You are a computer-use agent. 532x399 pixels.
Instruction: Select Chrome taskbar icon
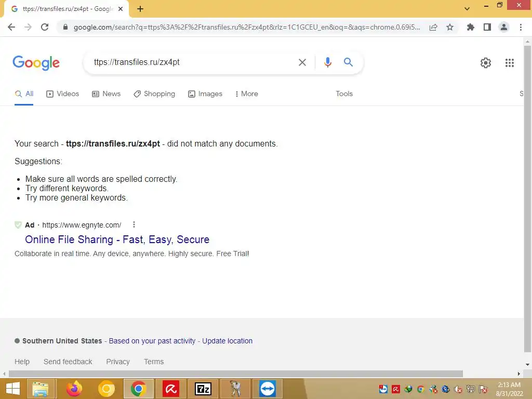coord(138,389)
